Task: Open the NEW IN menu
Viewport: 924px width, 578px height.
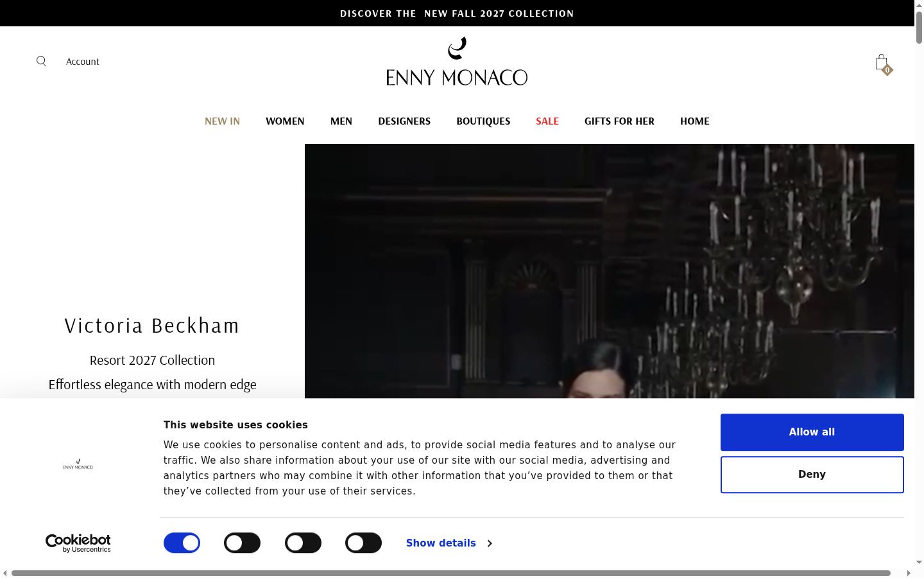Action: pyautogui.click(x=222, y=121)
